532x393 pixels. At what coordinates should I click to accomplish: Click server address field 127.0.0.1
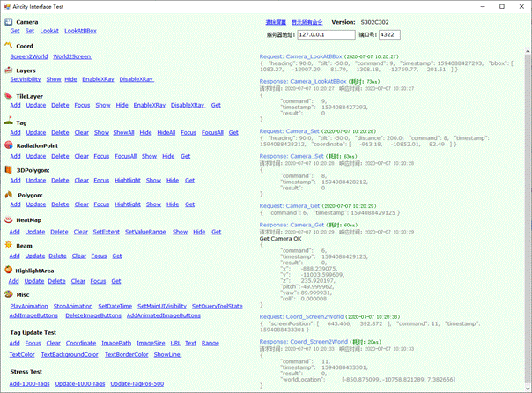(x=327, y=34)
